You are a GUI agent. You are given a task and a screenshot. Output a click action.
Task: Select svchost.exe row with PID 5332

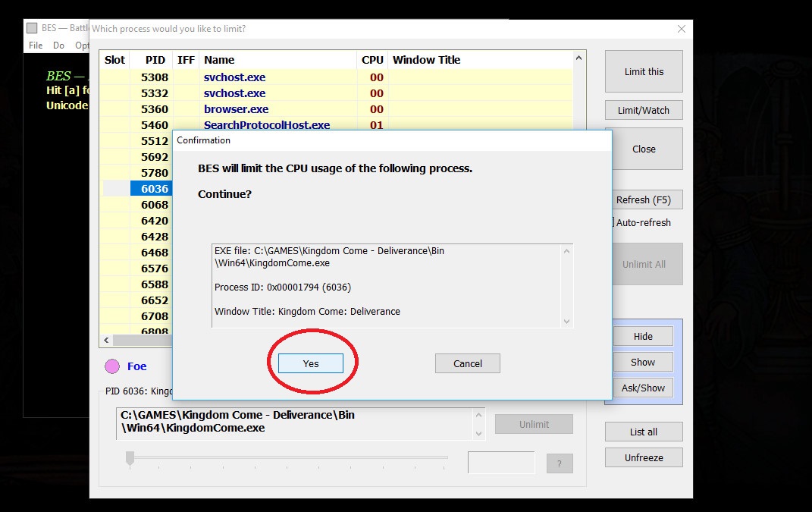click(x=336, y=93)
